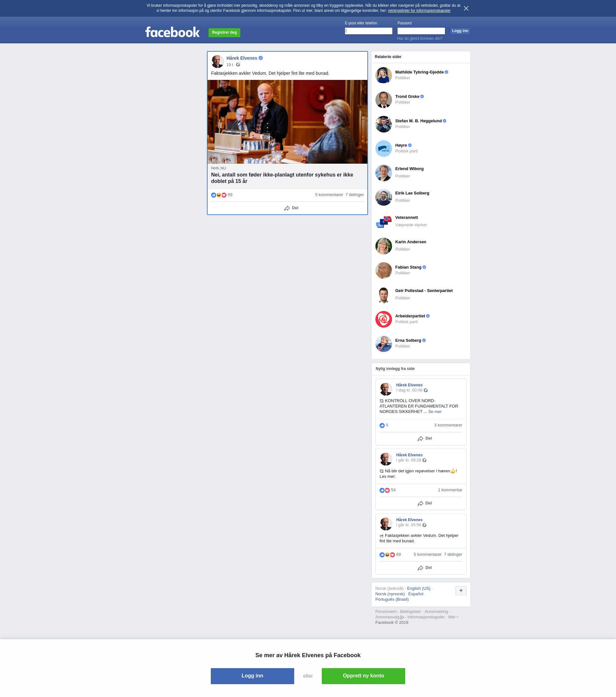Click Del on the repøvelser post

point(424,503)
